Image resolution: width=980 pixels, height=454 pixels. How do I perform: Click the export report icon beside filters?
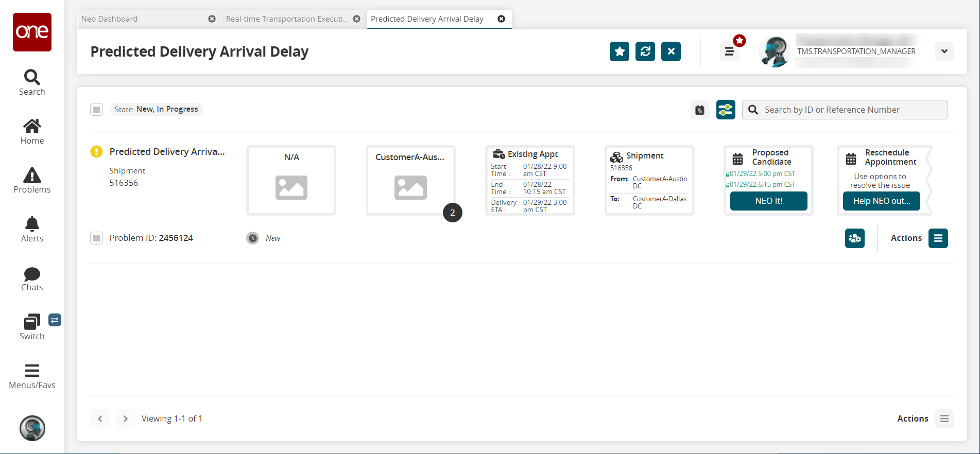tap(700, 110)
